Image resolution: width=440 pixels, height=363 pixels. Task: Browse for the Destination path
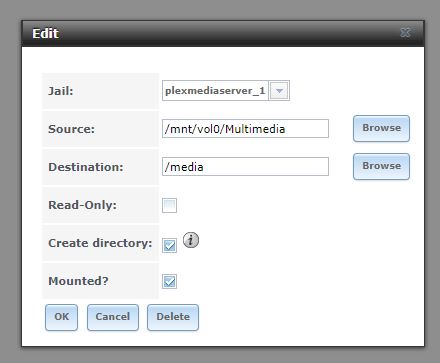coord(381,166)
